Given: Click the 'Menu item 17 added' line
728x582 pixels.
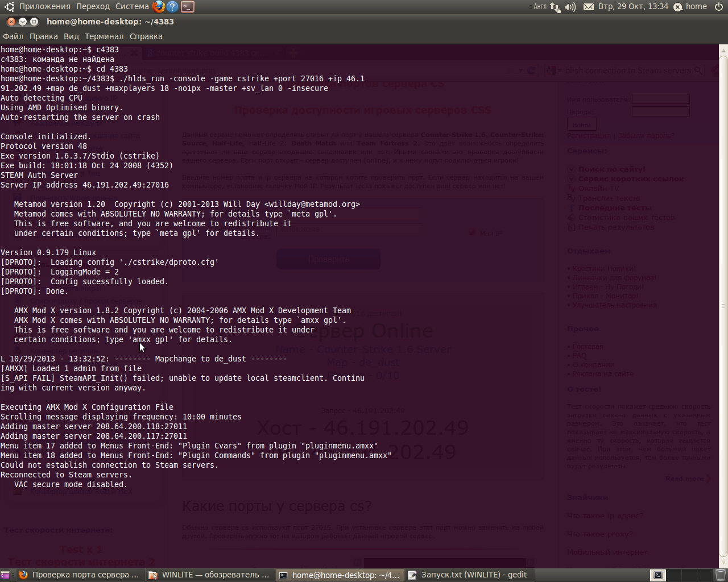Looking at the screenshot, I should coord(189,446).
